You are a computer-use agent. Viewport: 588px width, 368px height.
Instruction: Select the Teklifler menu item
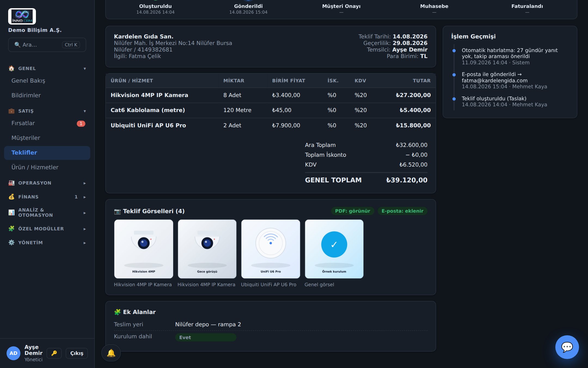[x=47, y=153]
